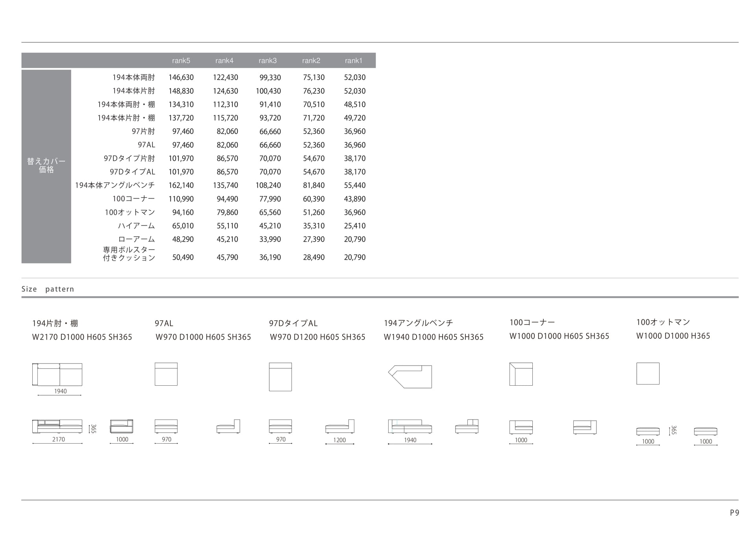Screen dimensions: 756x535
Task: Click the 194片肘・棚 size heading
Action: (55, 323)
